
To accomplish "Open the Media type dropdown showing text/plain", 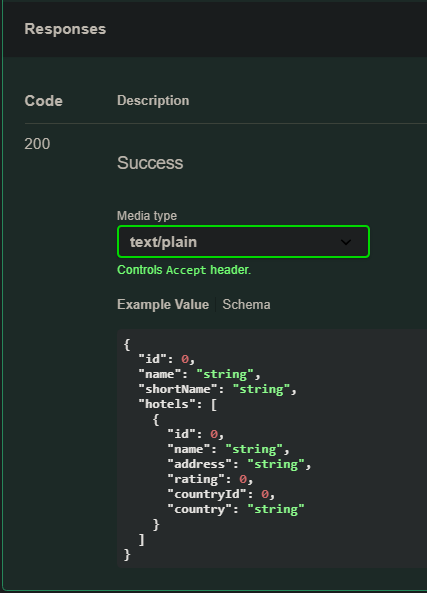I will click(243, 242).
